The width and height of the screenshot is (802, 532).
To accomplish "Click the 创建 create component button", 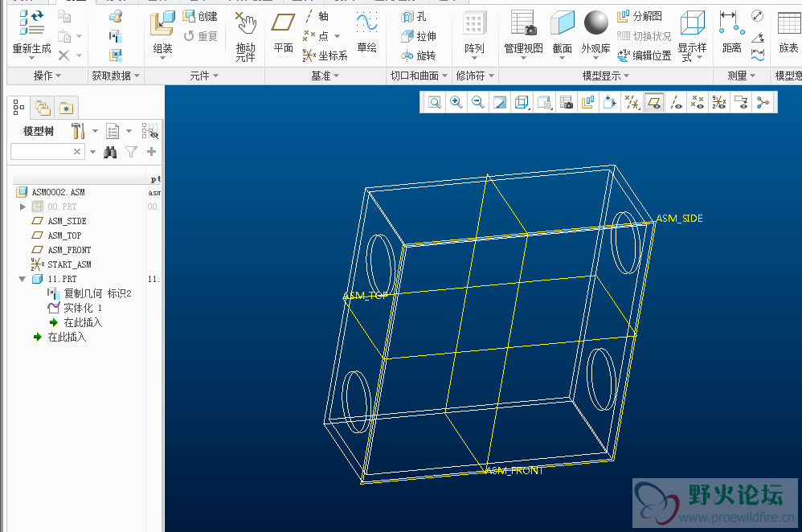I will (200, 16).
